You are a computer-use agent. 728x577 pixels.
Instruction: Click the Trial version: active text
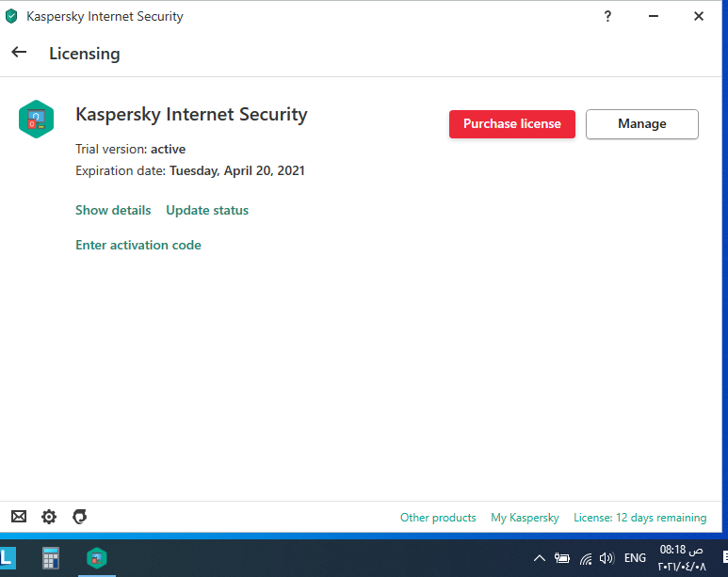(x=131, y=149)
